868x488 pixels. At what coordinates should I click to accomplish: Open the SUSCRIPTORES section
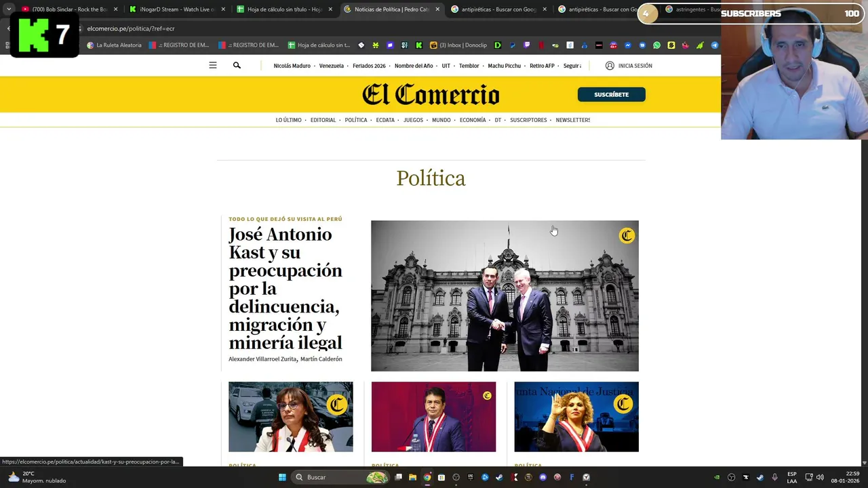tap(528, 120)
